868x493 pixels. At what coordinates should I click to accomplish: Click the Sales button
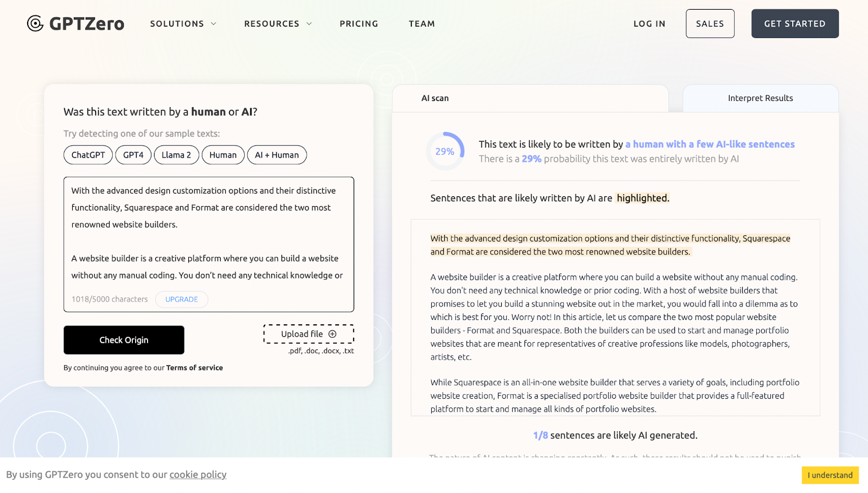click(710, 23)
